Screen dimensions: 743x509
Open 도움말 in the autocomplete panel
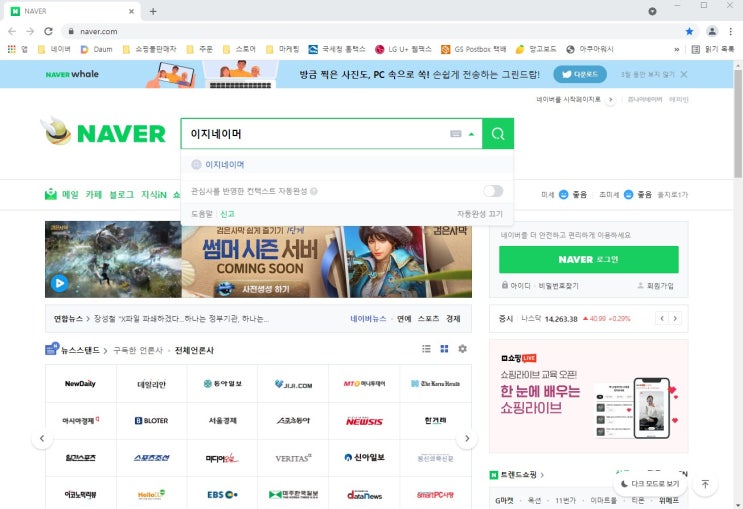(201, 214)
